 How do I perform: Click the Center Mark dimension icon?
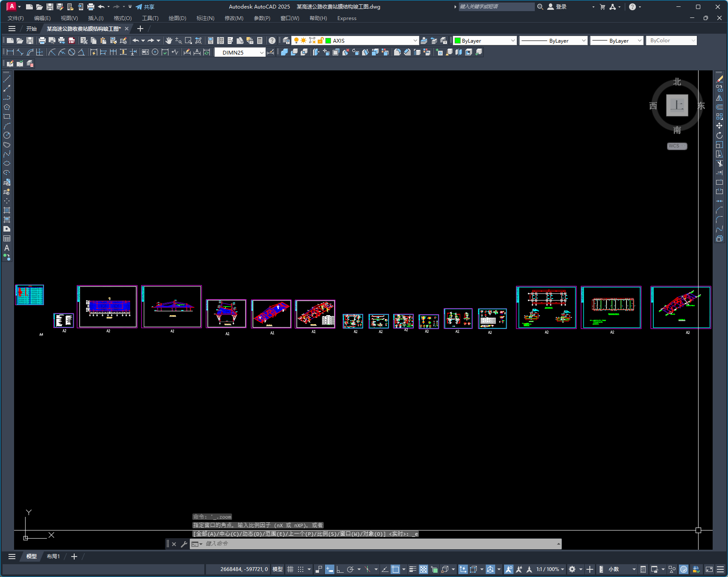tap(155, 52)
